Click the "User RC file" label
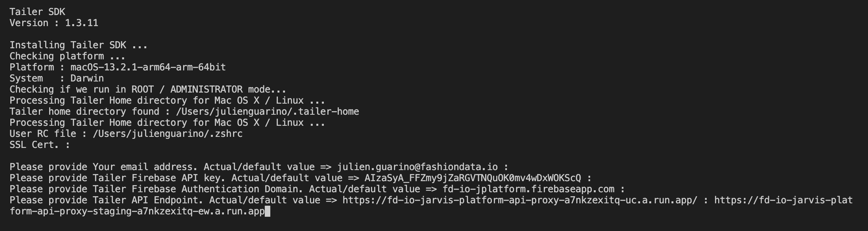This screenshot has width=868, height=231. tap(42, 134)
